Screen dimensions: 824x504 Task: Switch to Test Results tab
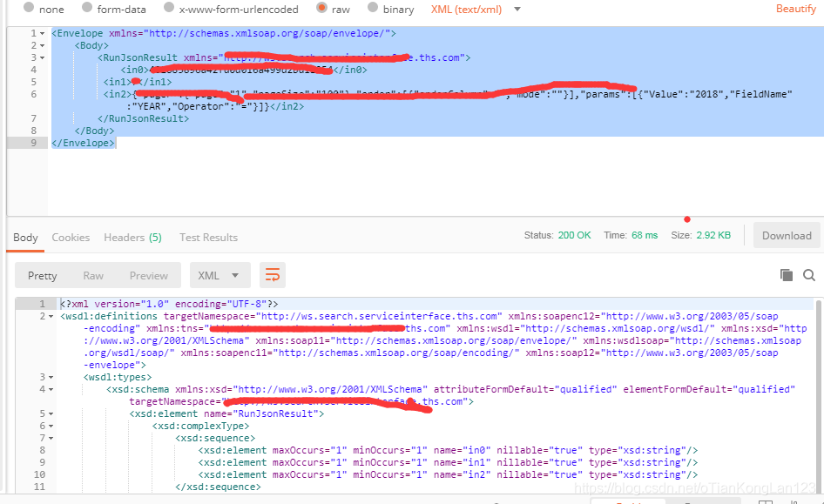(x=209, y=238)
